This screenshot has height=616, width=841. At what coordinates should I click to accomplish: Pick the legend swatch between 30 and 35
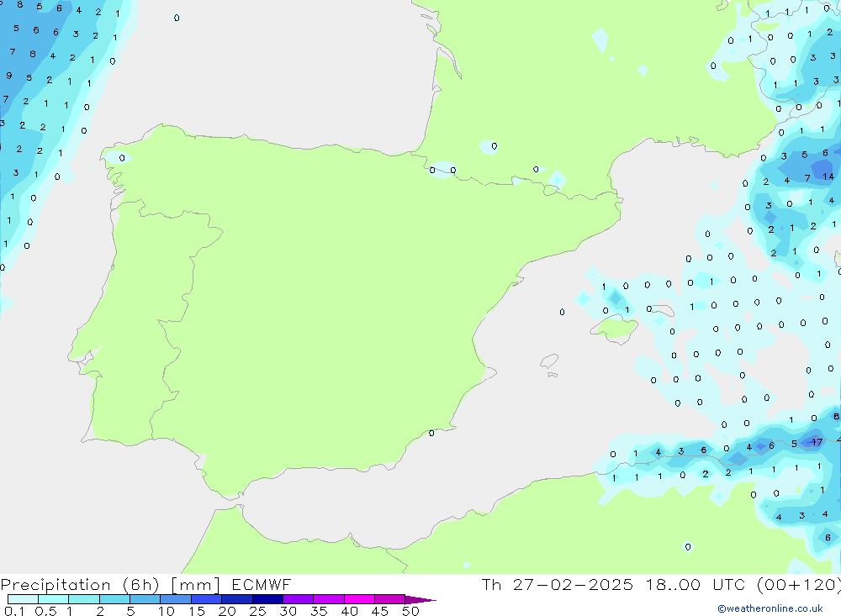298,599
